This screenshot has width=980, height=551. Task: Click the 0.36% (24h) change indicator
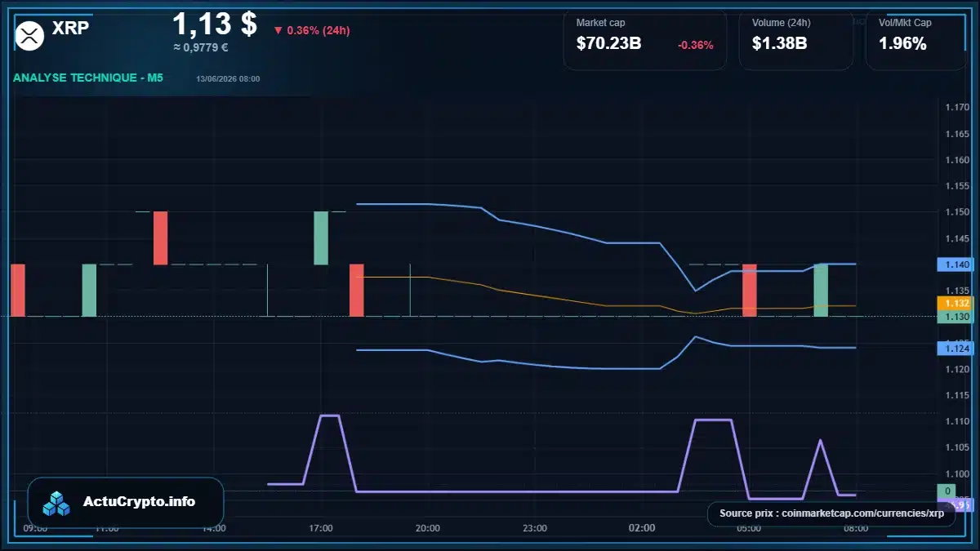pos(311,30)
